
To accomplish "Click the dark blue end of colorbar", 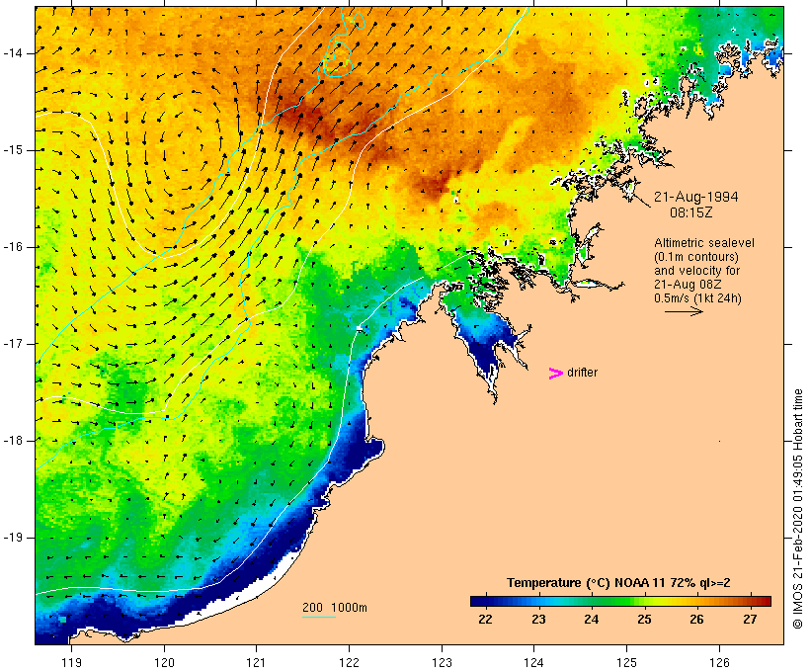I will pyautogui.click(x=478, y=601).
